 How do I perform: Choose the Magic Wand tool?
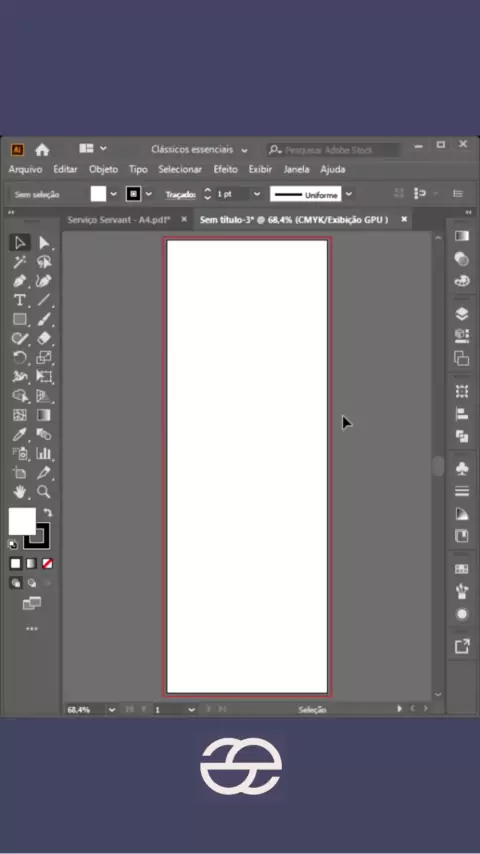(x=20, y=262)
